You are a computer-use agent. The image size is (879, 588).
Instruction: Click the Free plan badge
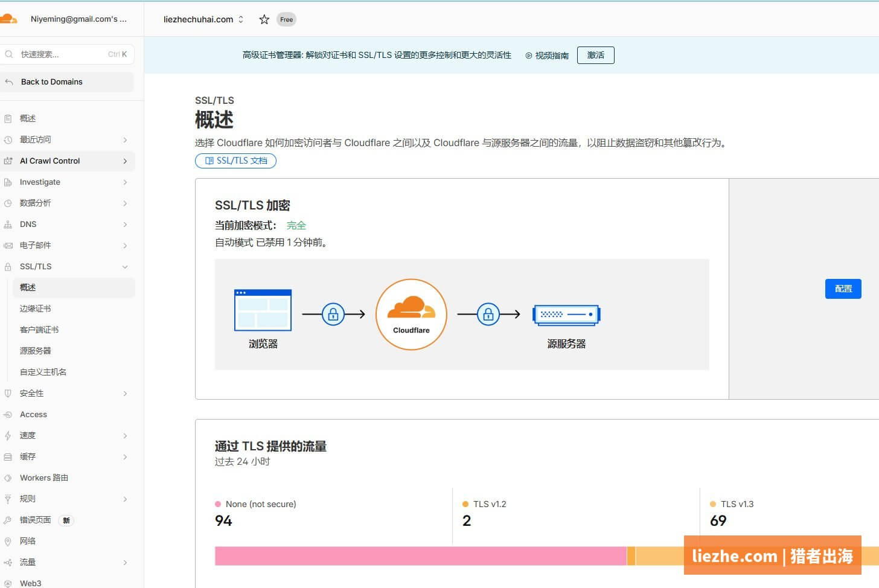click(287, 19)
